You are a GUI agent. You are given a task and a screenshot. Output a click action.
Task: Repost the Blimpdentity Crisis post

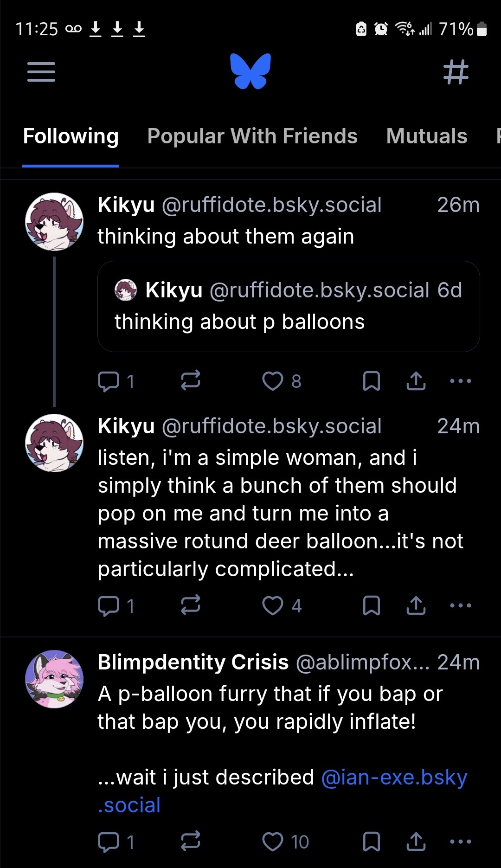[x=190, y=841]
